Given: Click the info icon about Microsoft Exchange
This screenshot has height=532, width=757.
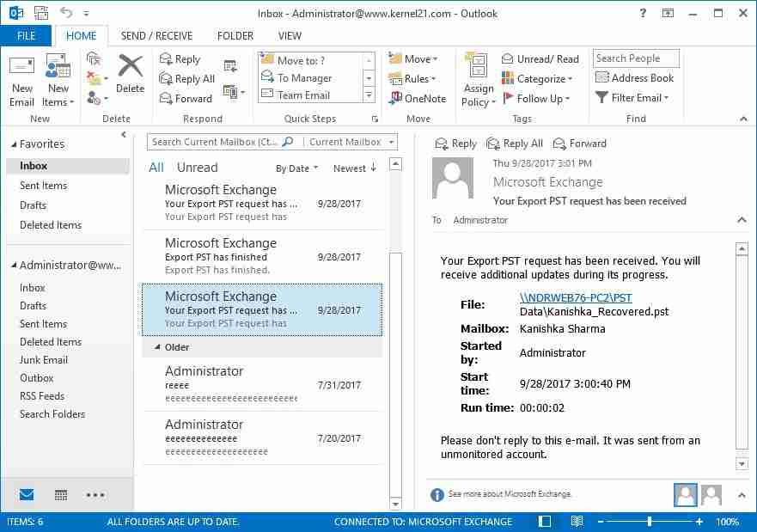Looking at the screenshot, I should tap(436, 495).
